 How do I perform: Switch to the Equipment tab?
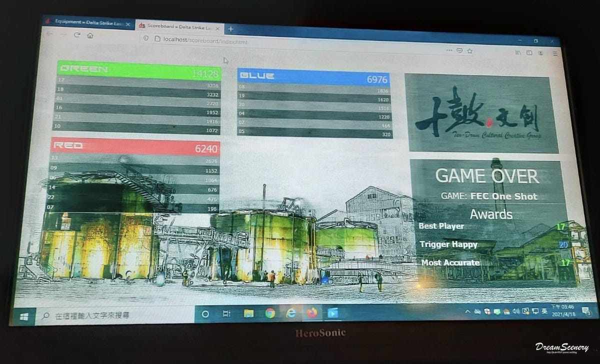point(88,23)
